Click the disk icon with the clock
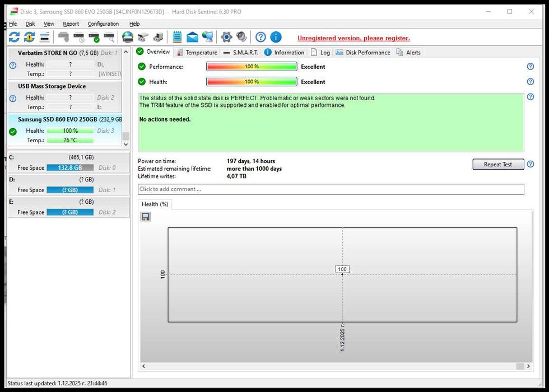 (x=79, y=37)
